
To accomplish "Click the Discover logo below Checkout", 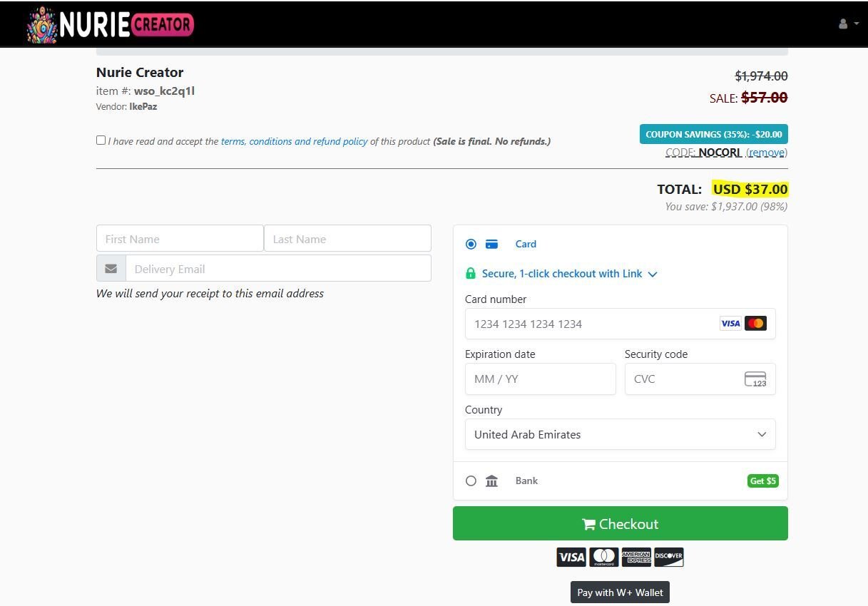I will tap(668, 557).
